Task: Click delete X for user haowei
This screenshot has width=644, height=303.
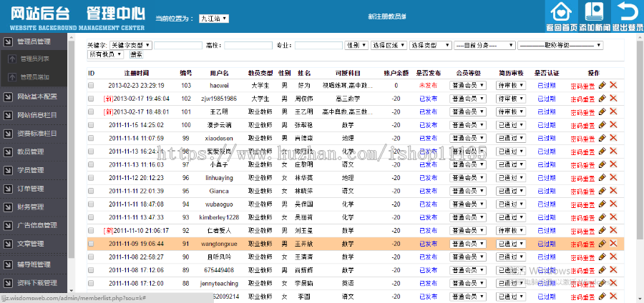Action: point(613,85)
